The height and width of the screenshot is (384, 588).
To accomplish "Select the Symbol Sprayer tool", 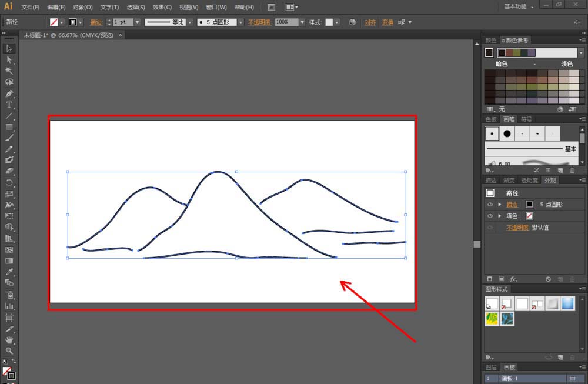I will click(x=9, y=295).
